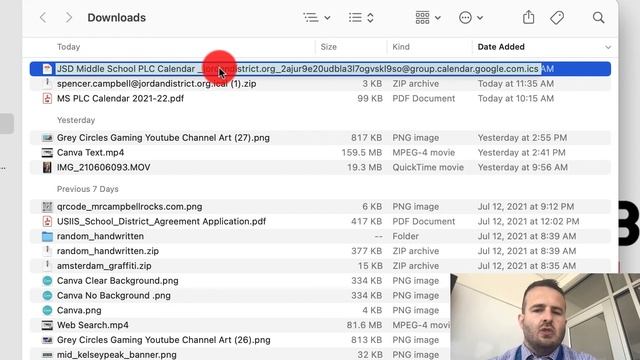Open search with the magnifier icon
The image size is (640, 360).
pyautogui.click(x=598, y=18)
